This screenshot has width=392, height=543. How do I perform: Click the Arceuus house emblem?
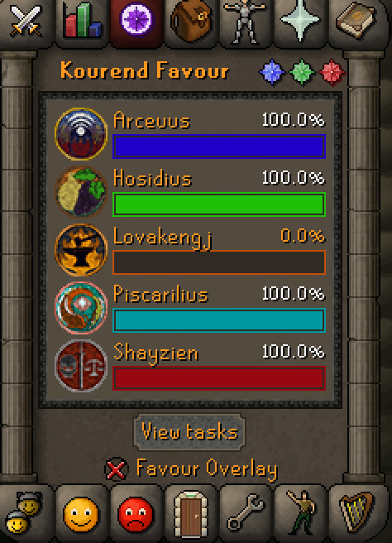pos(80,133)
